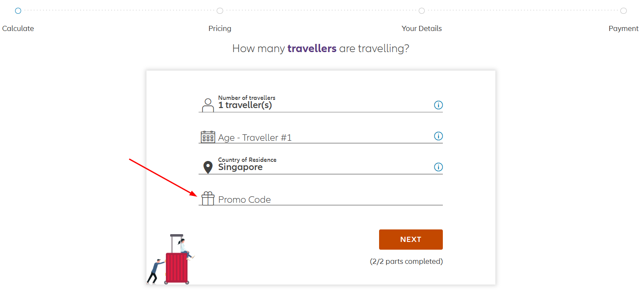644x294 pixels.
Task: Select the location pin icon near Country of Residence
Action: coord(208,167)
